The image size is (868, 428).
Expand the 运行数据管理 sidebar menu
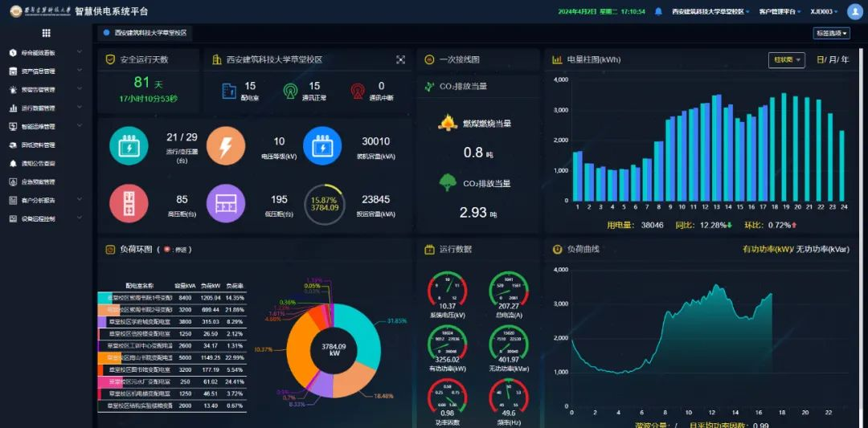click(45, 108)
